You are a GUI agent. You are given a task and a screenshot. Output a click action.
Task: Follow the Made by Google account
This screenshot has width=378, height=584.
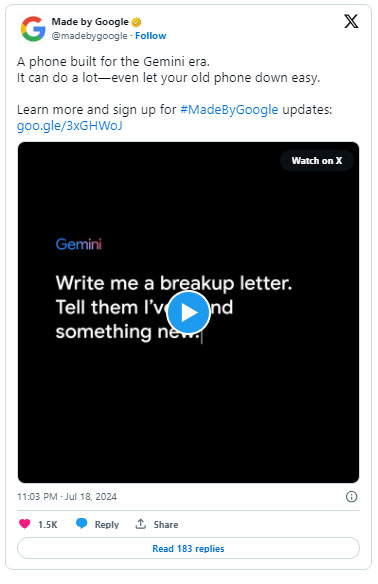click(150, 36)
